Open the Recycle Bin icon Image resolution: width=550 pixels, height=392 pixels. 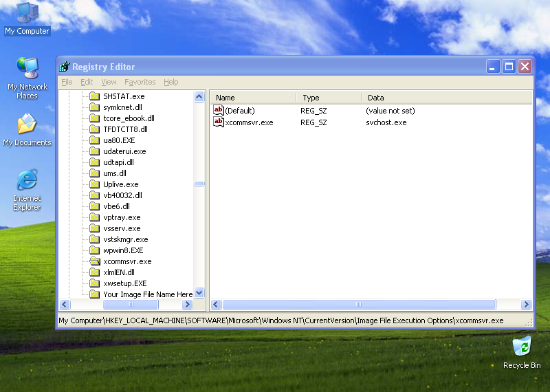pyautogui.click(x=522, y=346)
